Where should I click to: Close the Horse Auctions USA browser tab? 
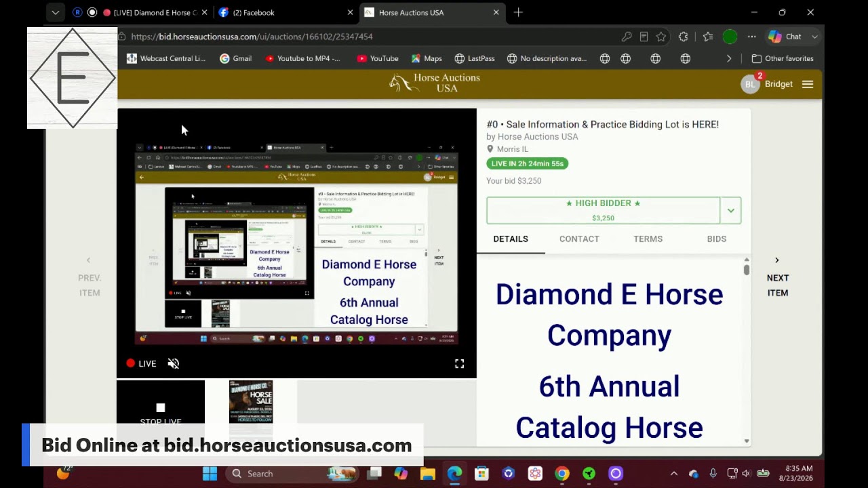[496, 12]
